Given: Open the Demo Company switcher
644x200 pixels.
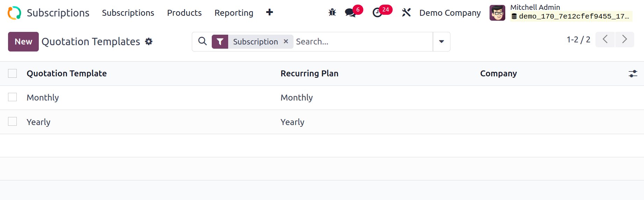Looking at the screenshot, I should pos(450,13).
